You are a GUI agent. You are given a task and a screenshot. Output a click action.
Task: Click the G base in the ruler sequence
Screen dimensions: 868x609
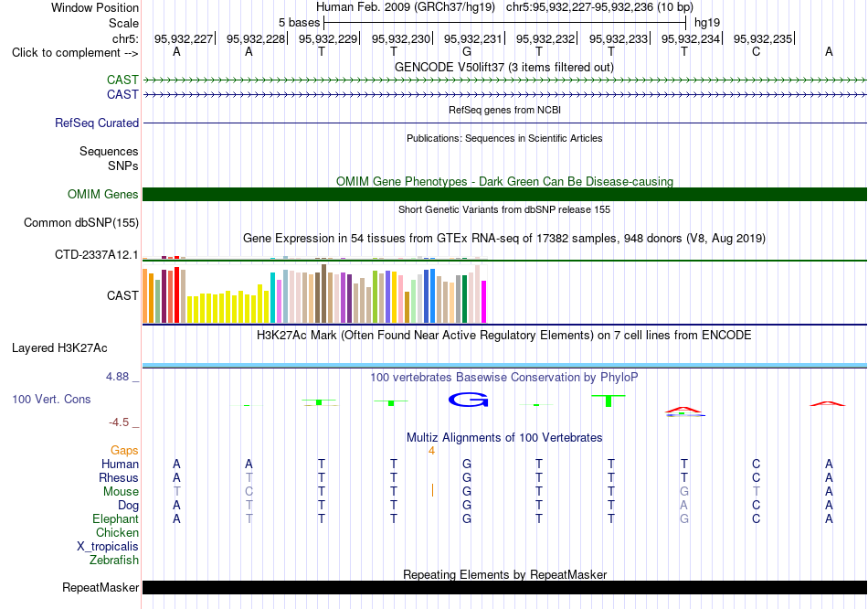pyautogui.click(x=467, y=52)
